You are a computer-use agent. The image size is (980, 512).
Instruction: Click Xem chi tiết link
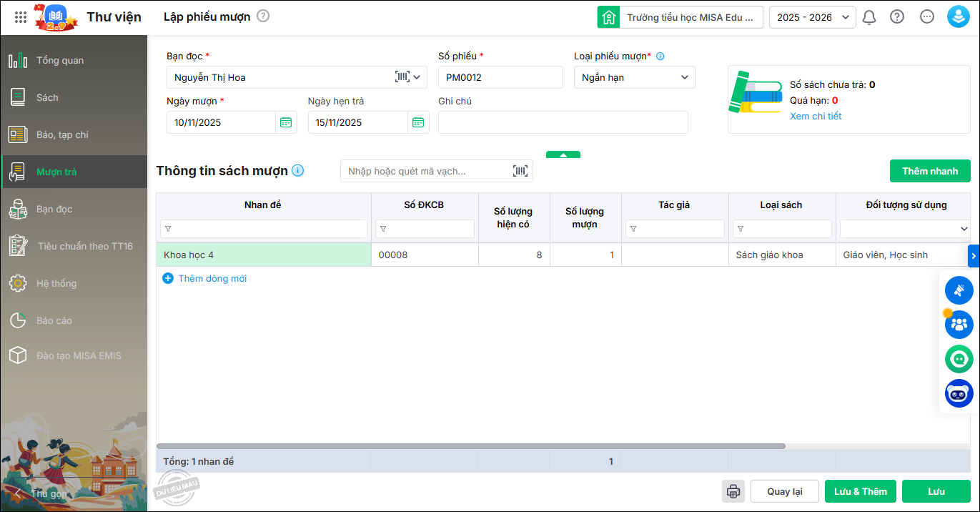click(x=816, y=116)
